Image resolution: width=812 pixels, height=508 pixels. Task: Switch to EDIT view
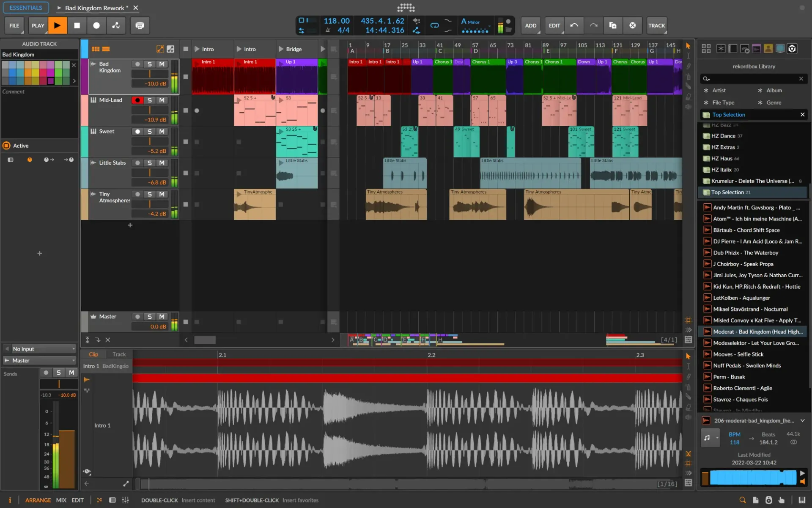point(77,500)
